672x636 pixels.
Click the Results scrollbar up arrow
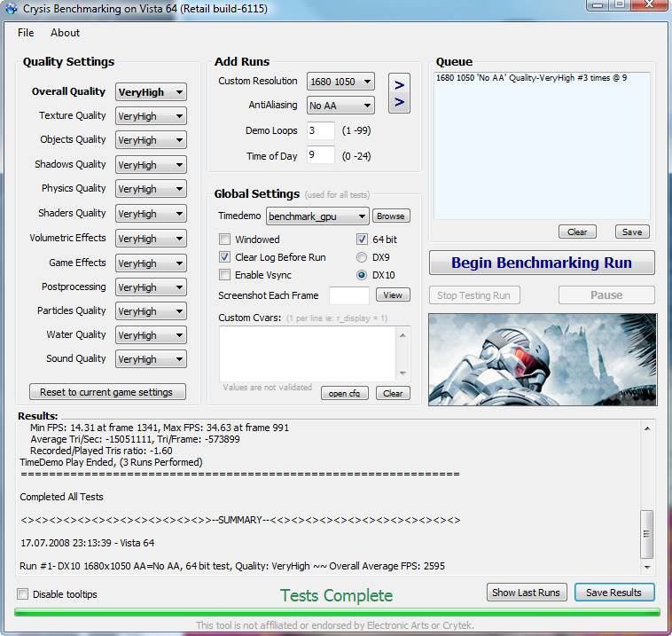[x=647, y=428]
